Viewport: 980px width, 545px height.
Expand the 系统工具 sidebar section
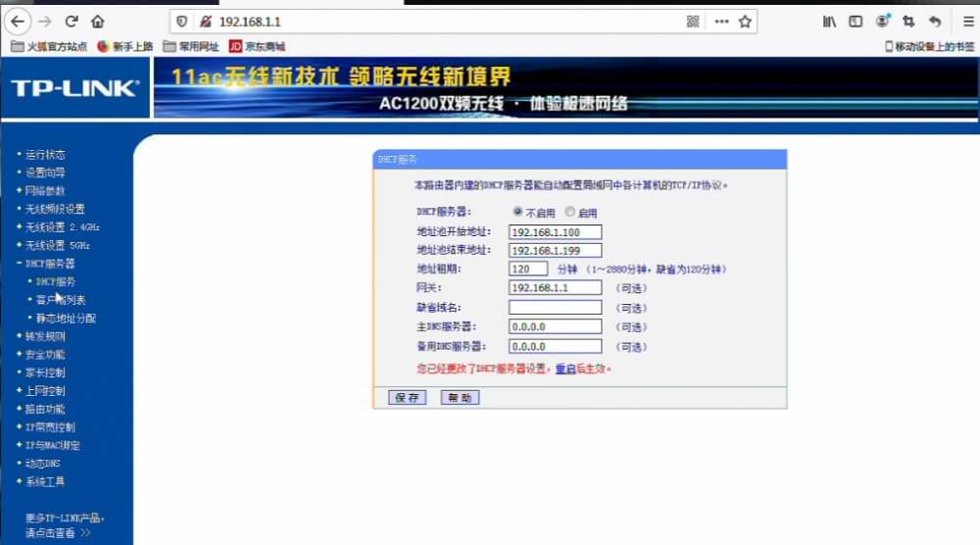(45, 481)
